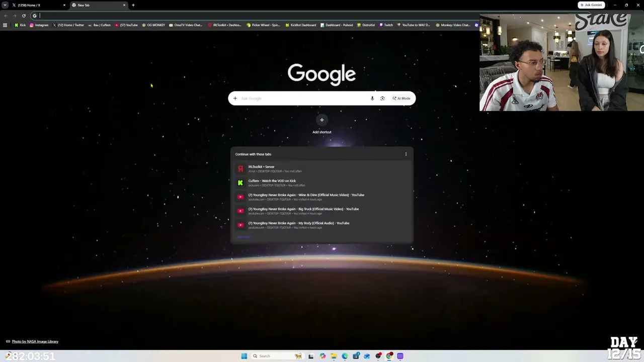644x362 pixels.
Task: Click the Add shortcut plus button
Action: click(x=322, y=120)
